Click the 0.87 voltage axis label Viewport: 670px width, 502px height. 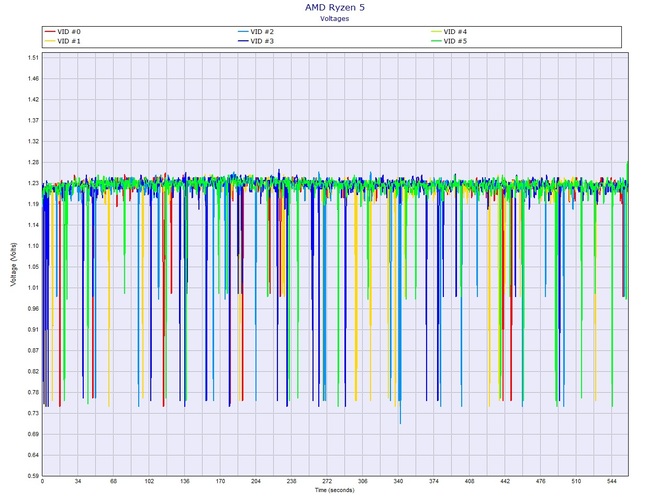[34, 351]
